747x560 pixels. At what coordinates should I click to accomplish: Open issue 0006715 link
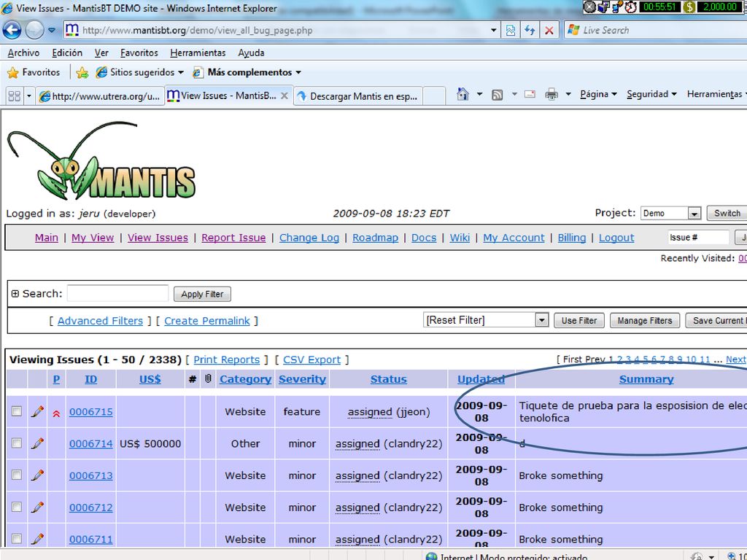[91, 411]
